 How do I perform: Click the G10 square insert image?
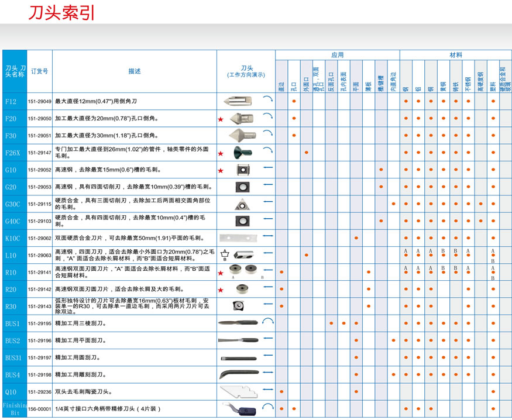243,170
